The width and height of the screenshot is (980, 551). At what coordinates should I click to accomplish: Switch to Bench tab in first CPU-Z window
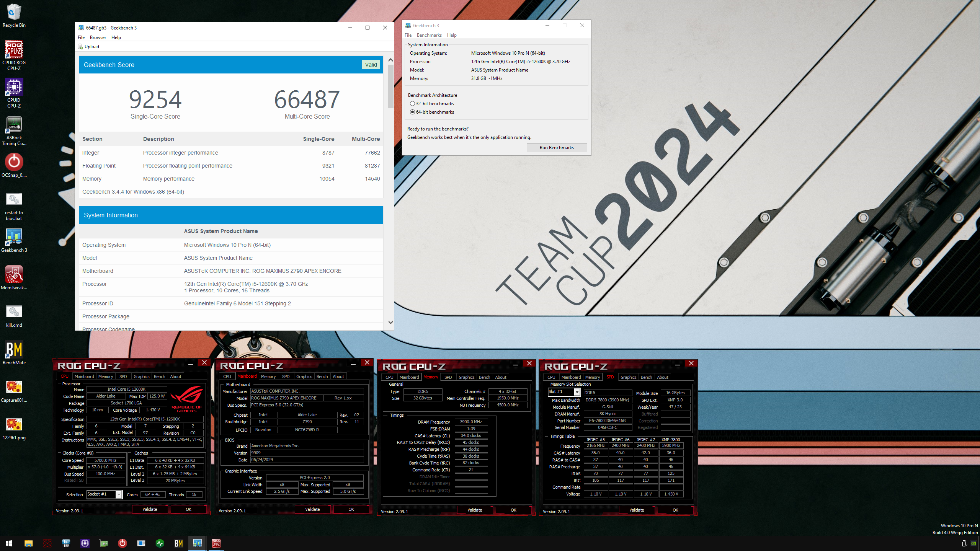pyautogui.click(x=160, y=377)
